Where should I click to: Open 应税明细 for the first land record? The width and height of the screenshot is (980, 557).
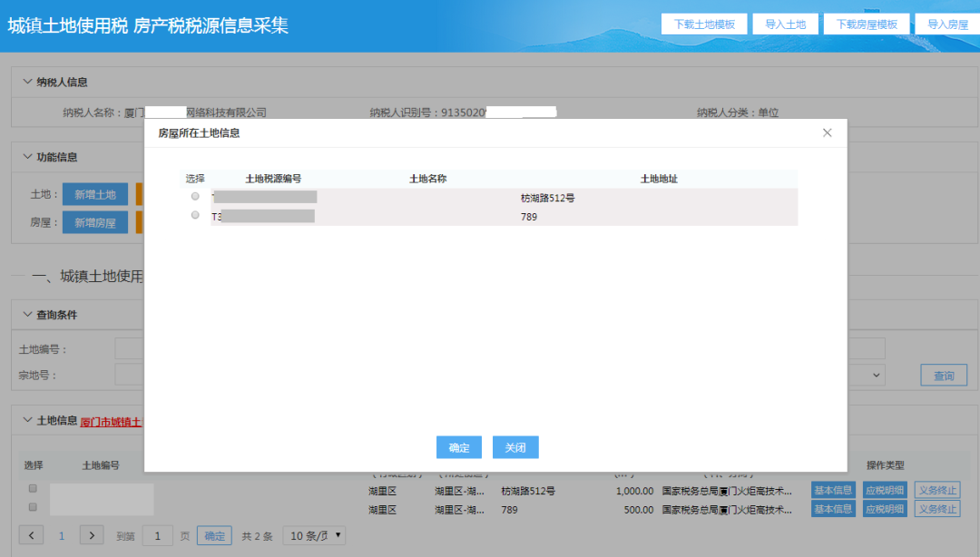(884, 489)
